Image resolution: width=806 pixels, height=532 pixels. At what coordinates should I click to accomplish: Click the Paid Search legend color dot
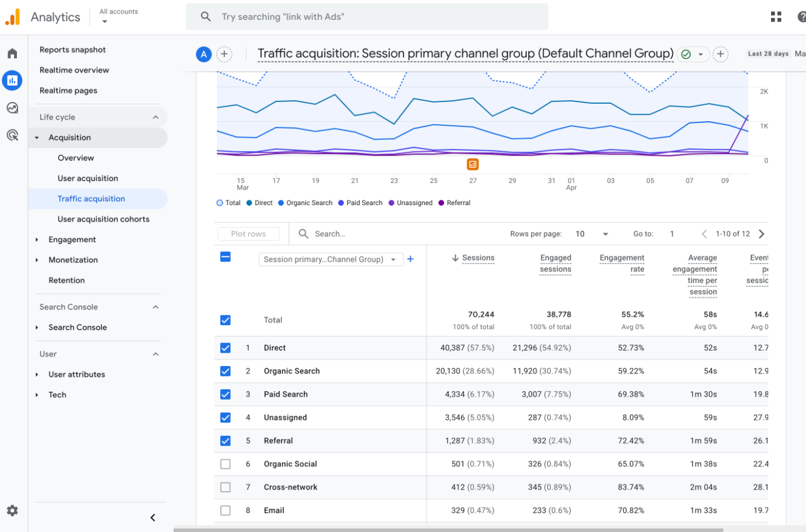click(x=341, y=203)
